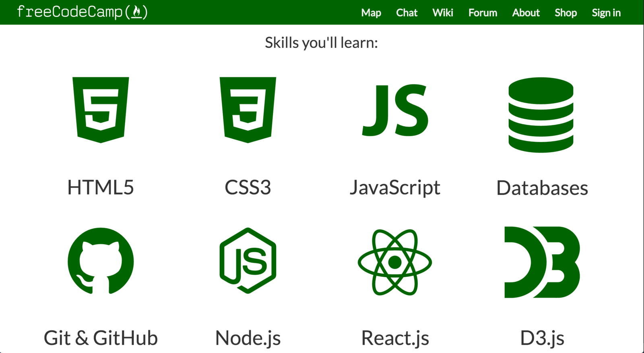This screenshot has height=353, width=644.
Task: Click the "Skills you'll learn:" heading
Action: 322,43
